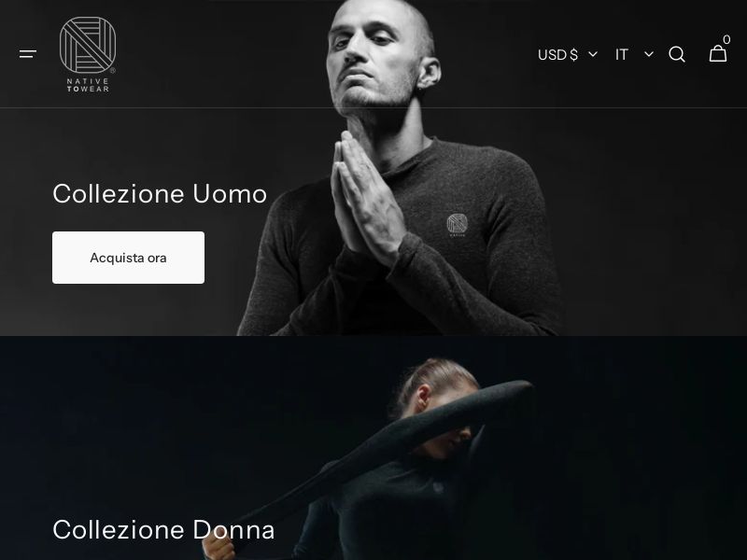Click the NATIVE TO WEAR wordmark text
747x560 pixels.
pos(88,85)
